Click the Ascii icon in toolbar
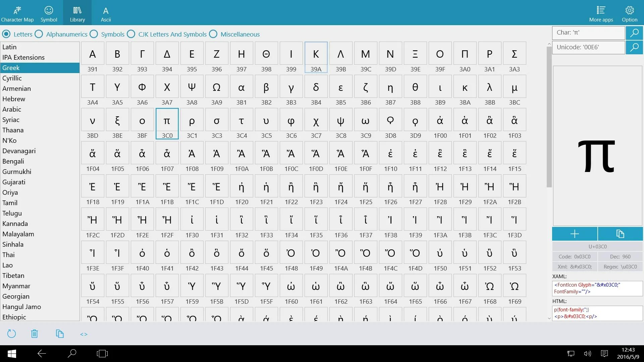Image resolution: width=644 pixels, height=362 pixels. [x=106, y=14]
